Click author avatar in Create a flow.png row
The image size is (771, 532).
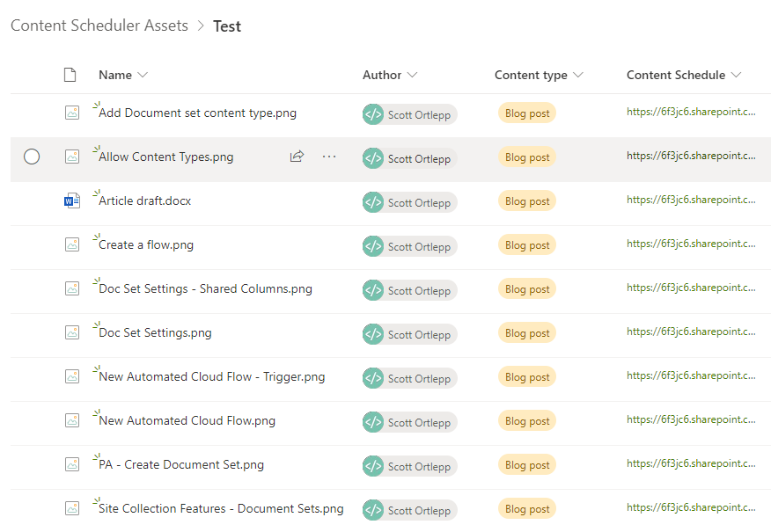pyautogui.click(x=373, y=246)
